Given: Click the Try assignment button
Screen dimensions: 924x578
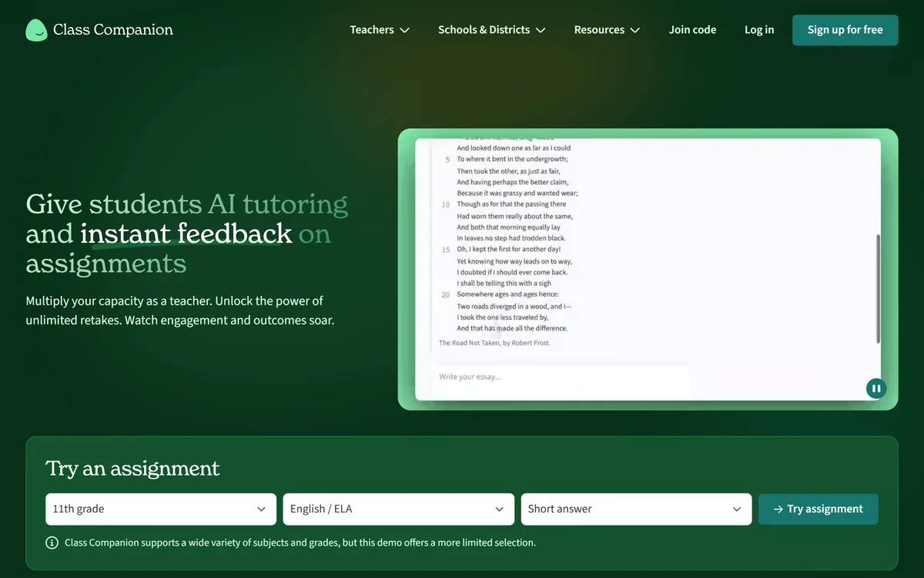Looking at the screenshot, I should [x=819, y=509].
